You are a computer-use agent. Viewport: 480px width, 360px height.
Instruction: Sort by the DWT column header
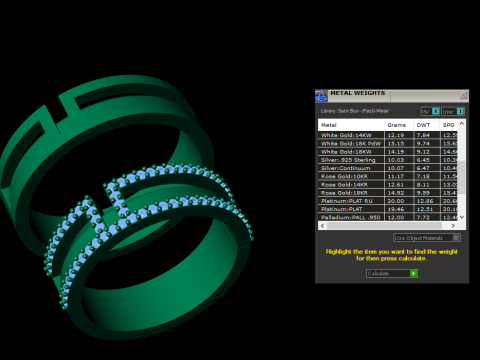(x=427, y=125)
